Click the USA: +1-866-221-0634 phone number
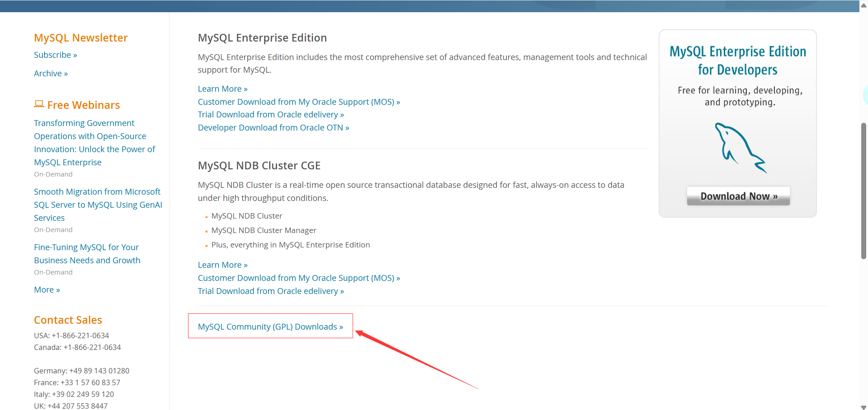The image size is (868, 410). click(x=71, y=335)
